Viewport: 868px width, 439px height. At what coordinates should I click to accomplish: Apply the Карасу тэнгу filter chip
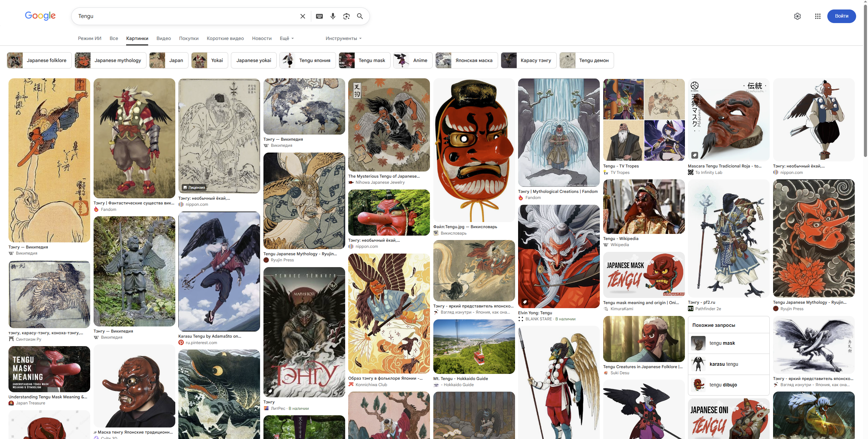529,60
